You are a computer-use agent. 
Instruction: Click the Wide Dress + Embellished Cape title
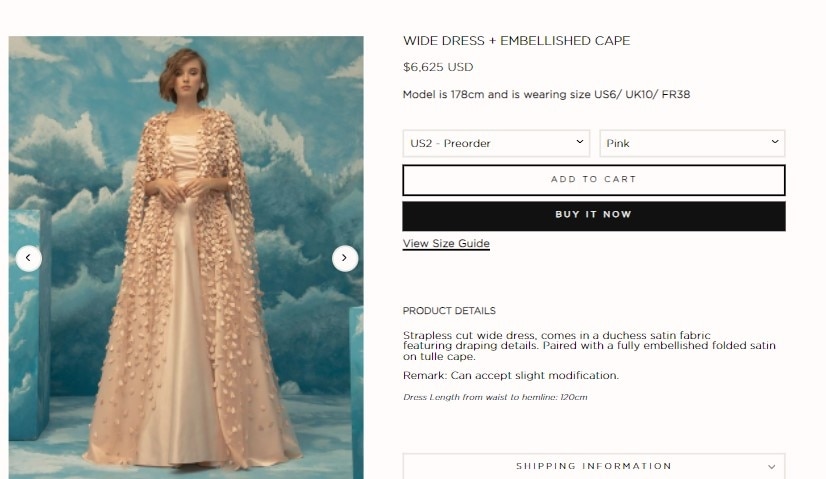click(516, 41)
